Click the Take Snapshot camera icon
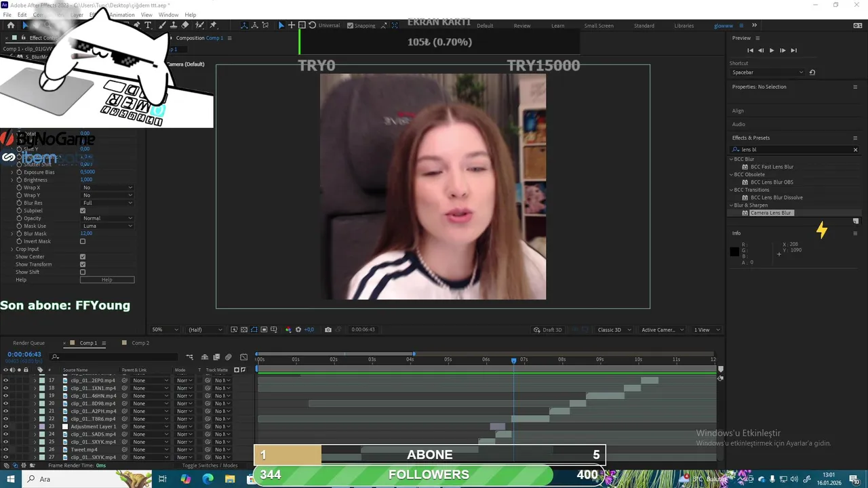This screenshot has height=488, width=868. click(x=328, y=329)
